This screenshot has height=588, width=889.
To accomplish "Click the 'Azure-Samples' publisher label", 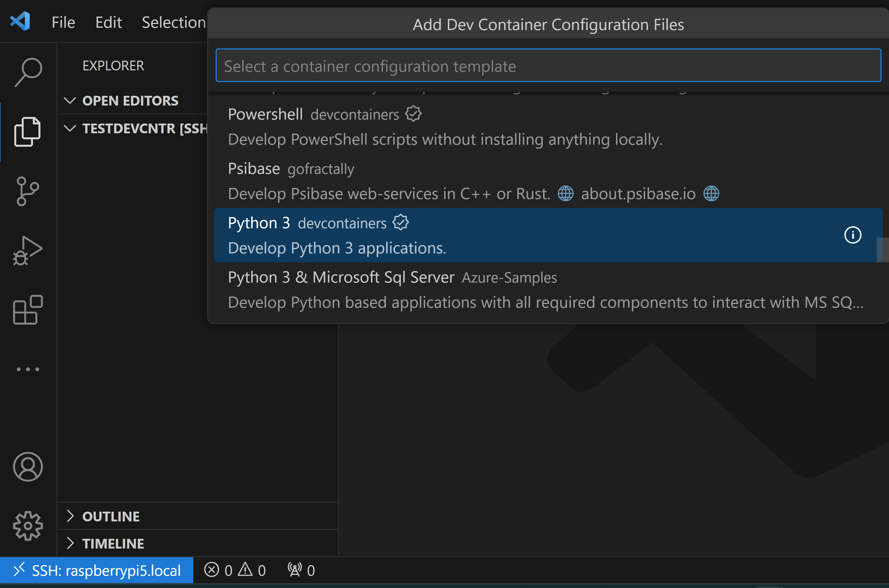I will point(509,277).
